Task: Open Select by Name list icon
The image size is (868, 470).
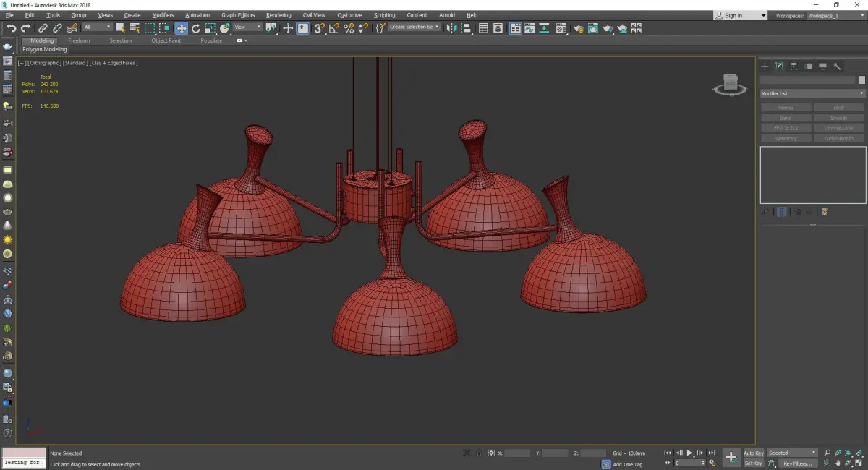Action: point(135,28)
